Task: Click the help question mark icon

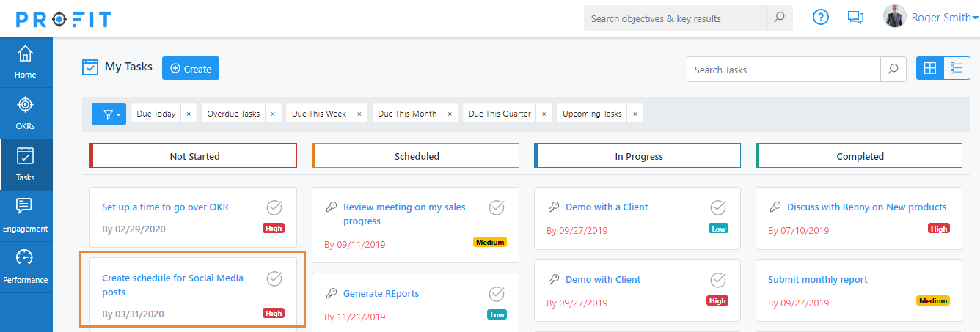Action: point(821,17)
